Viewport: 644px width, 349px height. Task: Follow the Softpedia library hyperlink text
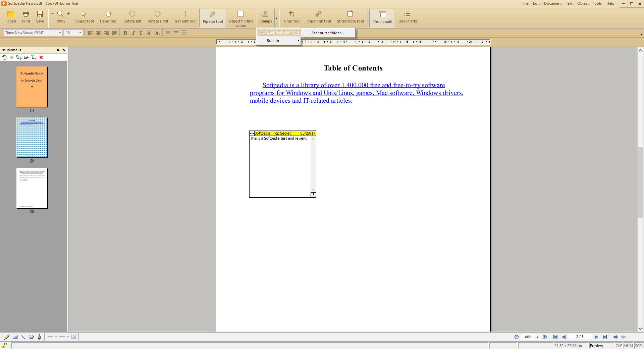point(357,93)
